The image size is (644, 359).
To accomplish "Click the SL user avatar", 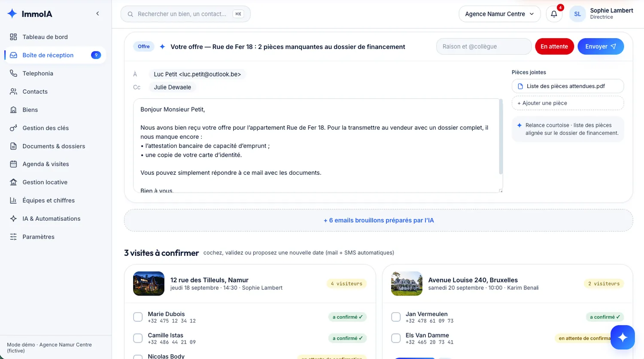I will click(x=577, y=14).
